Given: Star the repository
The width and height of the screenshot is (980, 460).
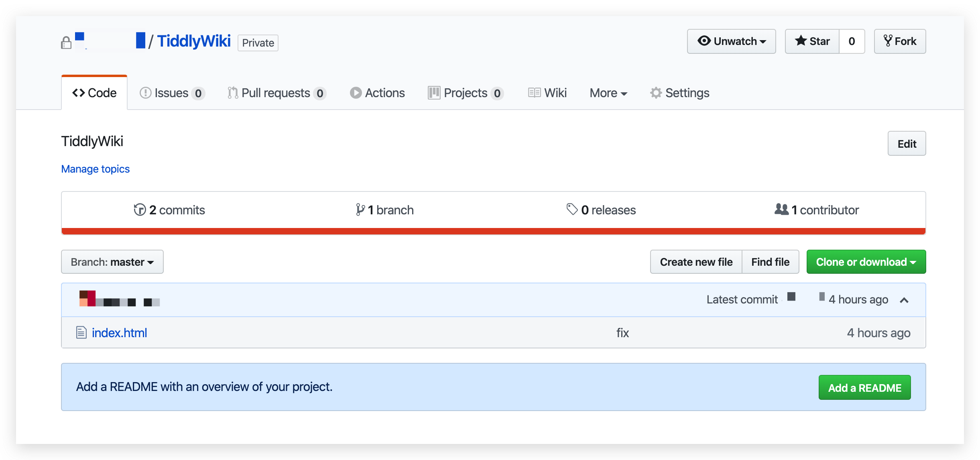Looking at the screenshot, I should 812,41.
